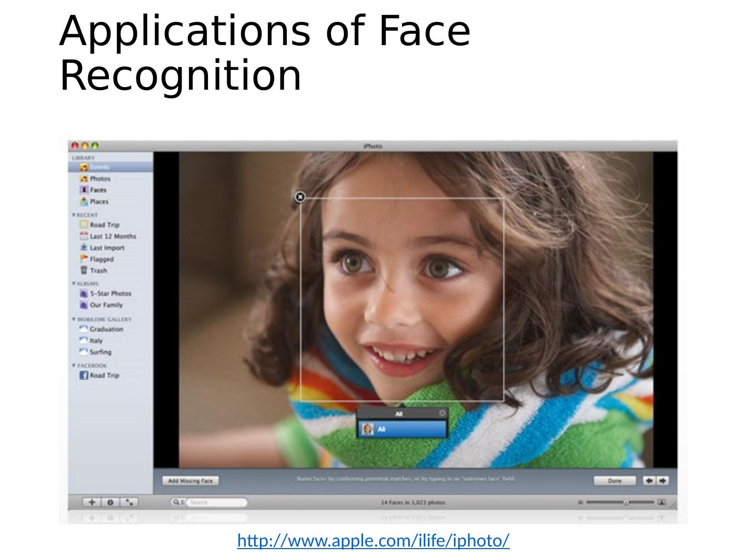
Task: Collapse the Albums section
Action: coord(74,284)
